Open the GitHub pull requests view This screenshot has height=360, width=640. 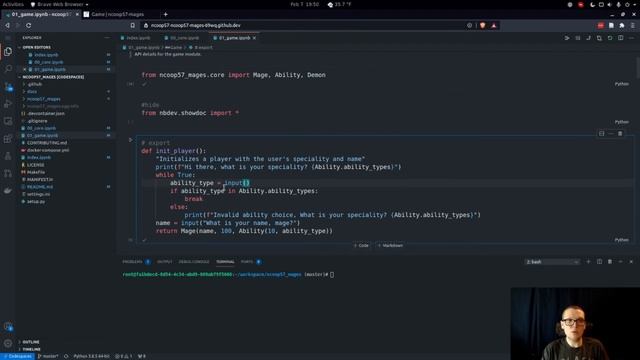point(8,173)
